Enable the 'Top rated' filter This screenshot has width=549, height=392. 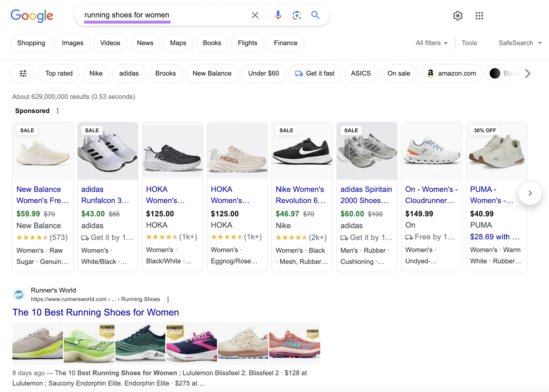(x=59, y=73)
